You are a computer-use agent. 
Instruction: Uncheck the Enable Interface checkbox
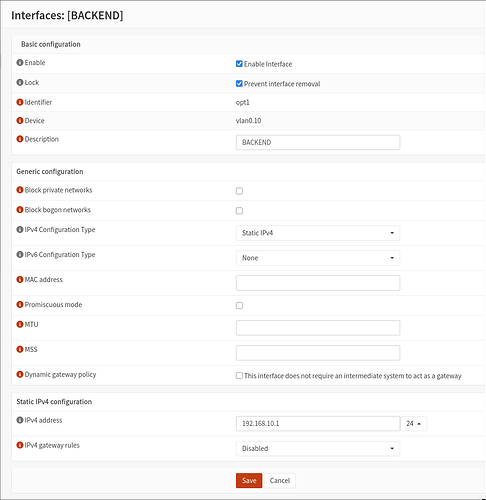[x=239, y=64]
